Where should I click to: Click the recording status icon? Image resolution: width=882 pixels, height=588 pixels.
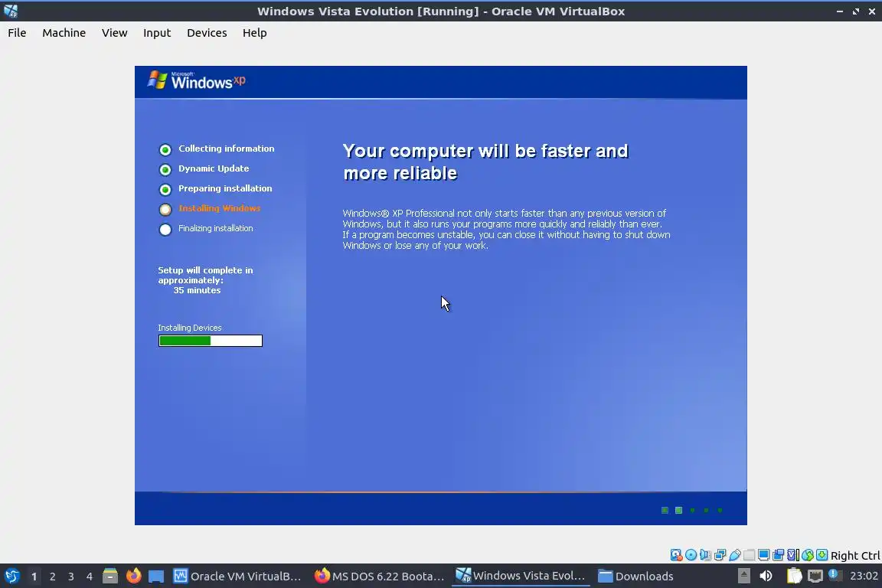click(779, 555)
